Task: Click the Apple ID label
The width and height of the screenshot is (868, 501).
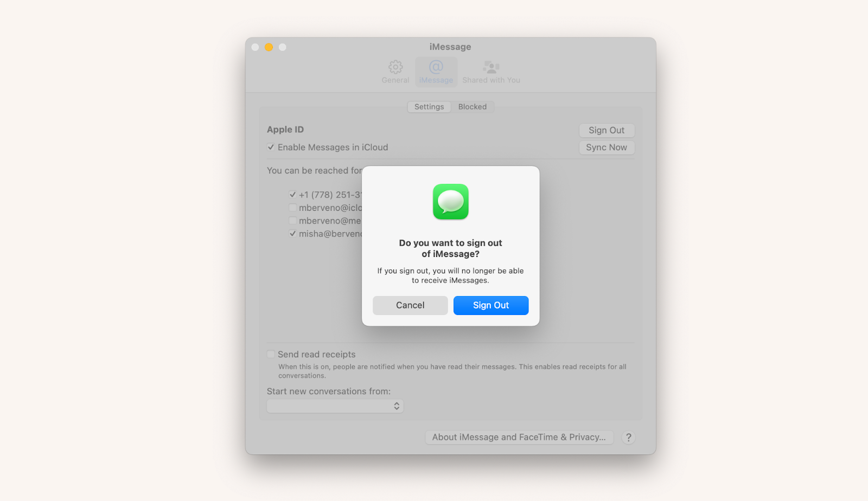Action: click(x=285, y=130)
